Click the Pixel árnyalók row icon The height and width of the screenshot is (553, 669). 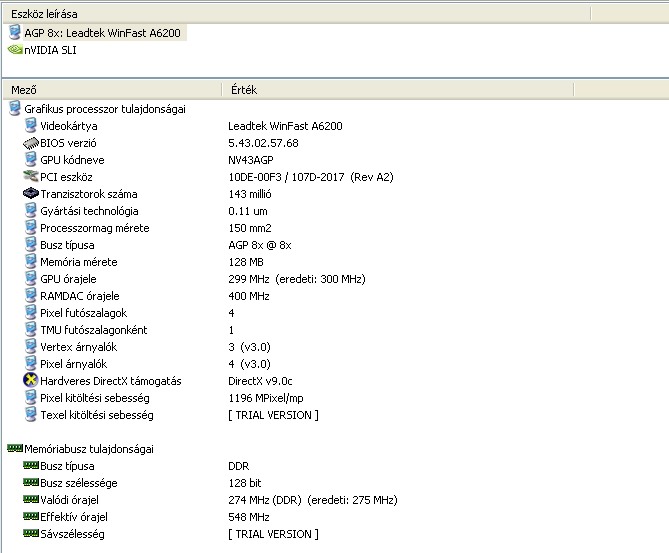[x=31, y=364]
